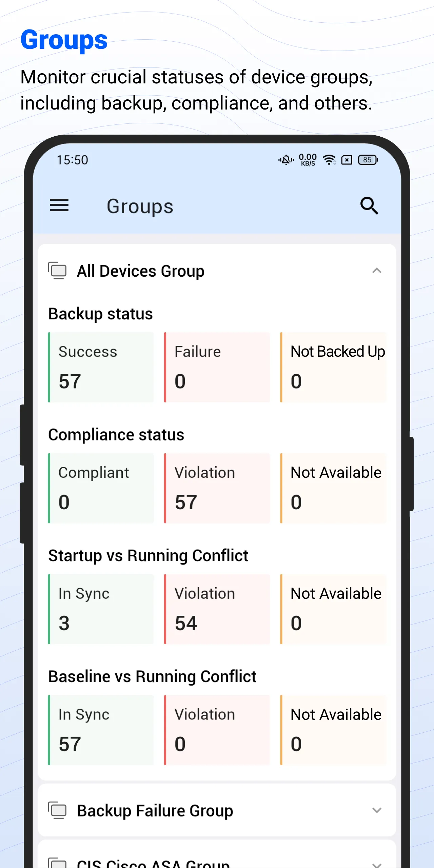This screenshot has width=434, height=868.
Task: Click the 'Startup vs Running Conflict' heading
Action: (148, 556)
